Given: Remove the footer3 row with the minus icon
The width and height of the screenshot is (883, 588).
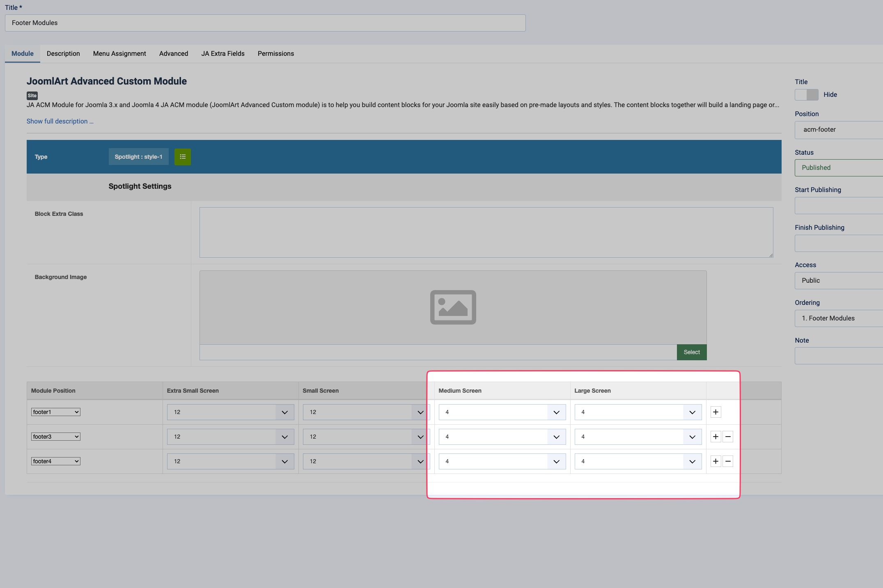Looking at the screenshot, I should 728,437.
